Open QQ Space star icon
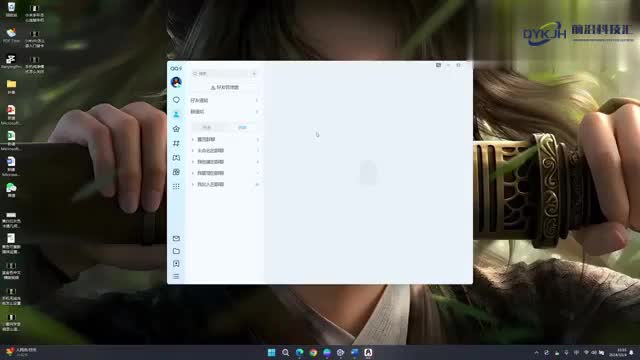640x360 pixels. (176, 129)
